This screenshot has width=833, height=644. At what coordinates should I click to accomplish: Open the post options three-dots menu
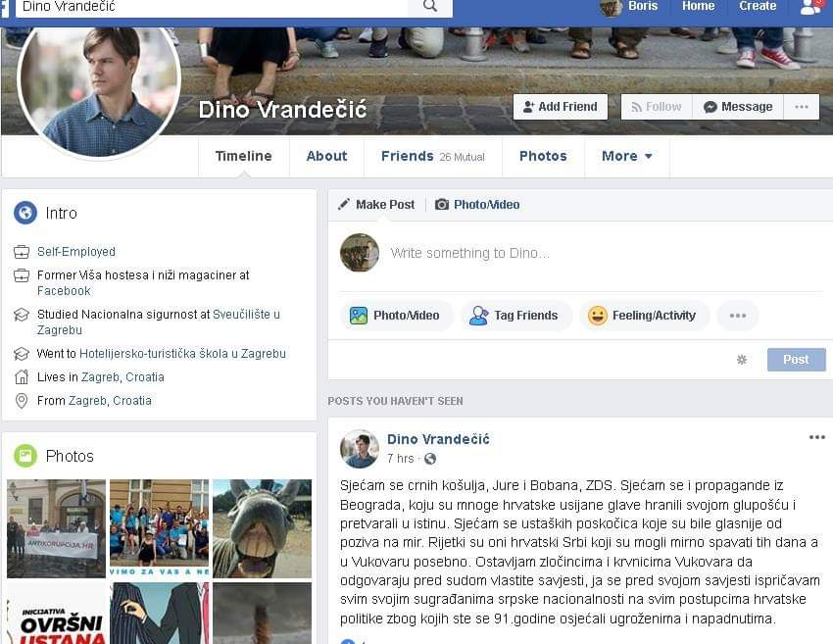[x=816, y=437]
